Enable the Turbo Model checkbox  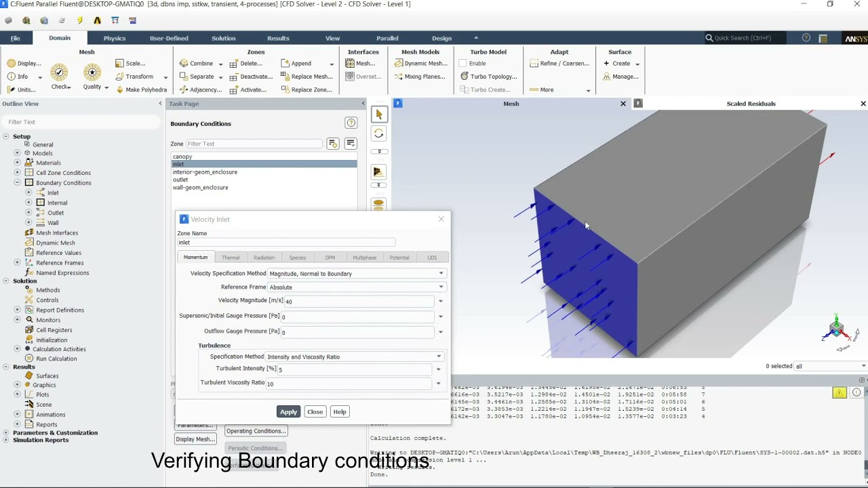[463, 63]
